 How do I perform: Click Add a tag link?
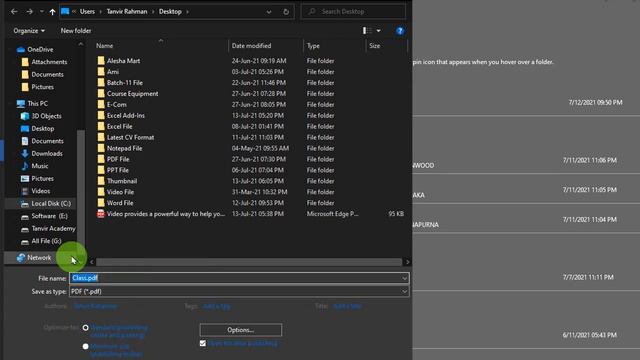coord(217,306)
